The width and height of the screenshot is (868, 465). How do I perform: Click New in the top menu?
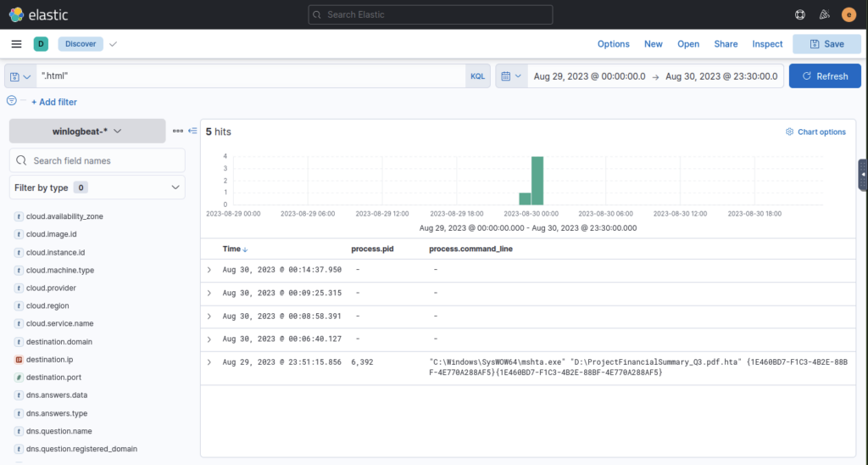(654, 44)
